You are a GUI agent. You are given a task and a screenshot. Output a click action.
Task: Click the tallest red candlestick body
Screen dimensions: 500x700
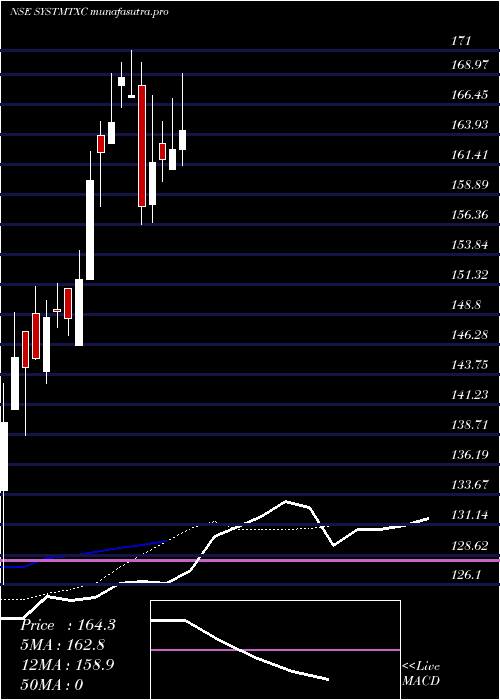coord(142,146)
